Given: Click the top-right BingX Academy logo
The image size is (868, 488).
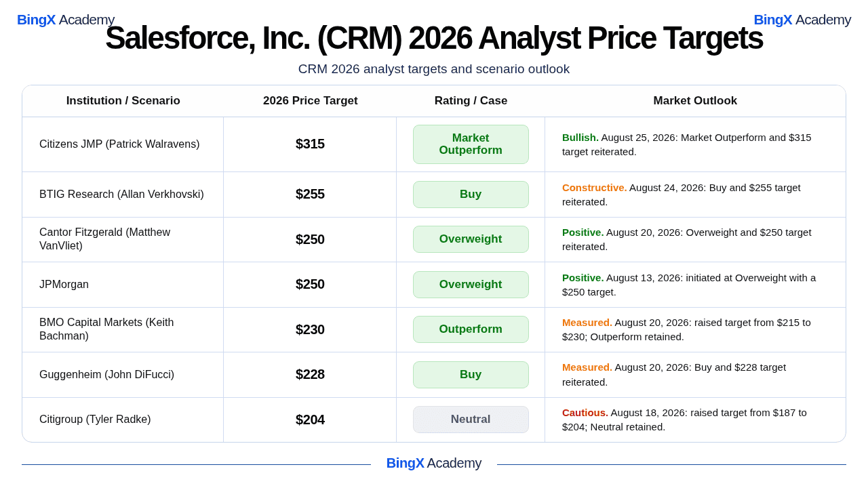Looking at the screenshot, I should [802, 20].
